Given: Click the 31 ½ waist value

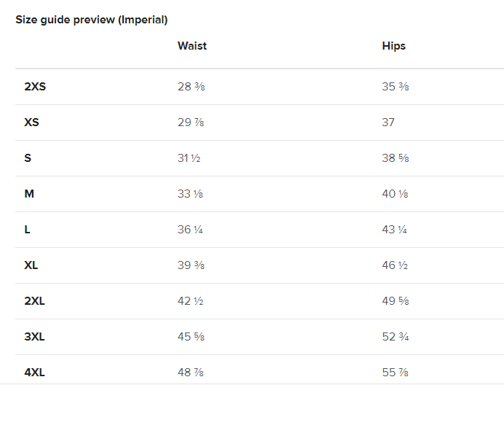Looking at the screenshot, I should pos(189,158).
